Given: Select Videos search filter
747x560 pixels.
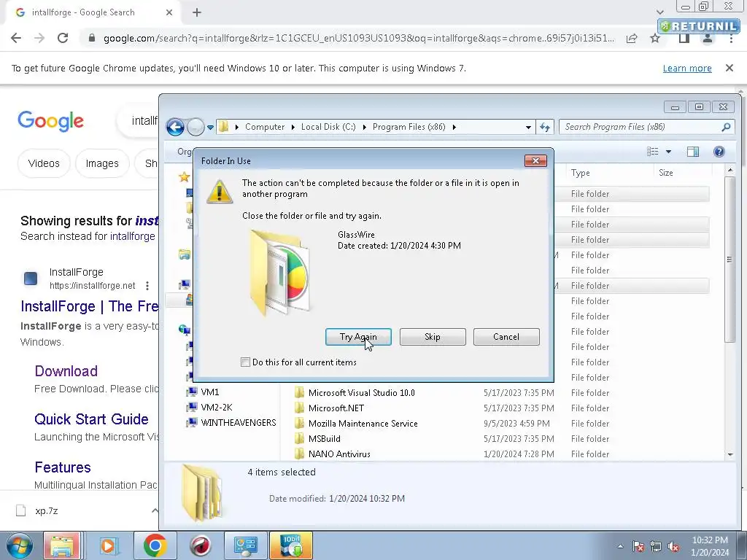Looking at the screenshot, I should click(44, 163).
